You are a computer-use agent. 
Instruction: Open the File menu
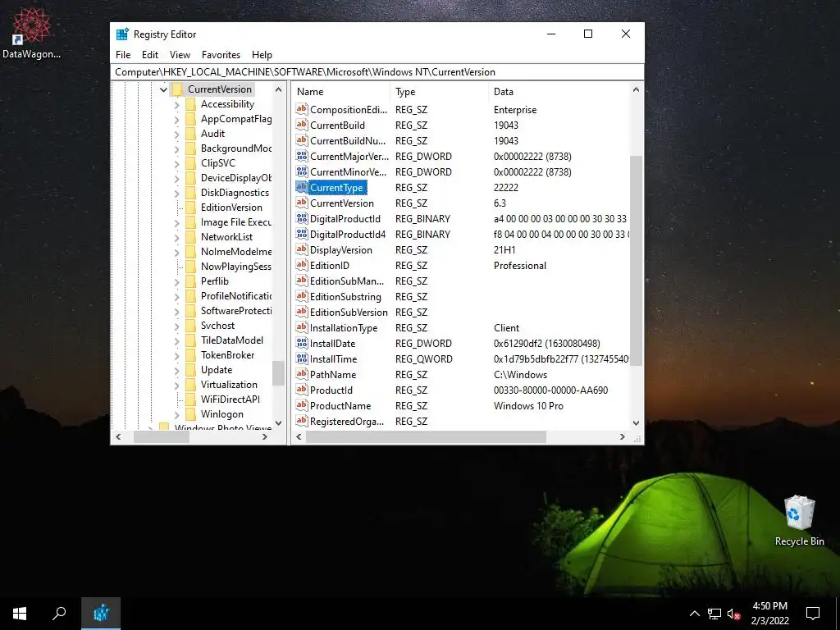pyautogui.click(x=123, y=55)
